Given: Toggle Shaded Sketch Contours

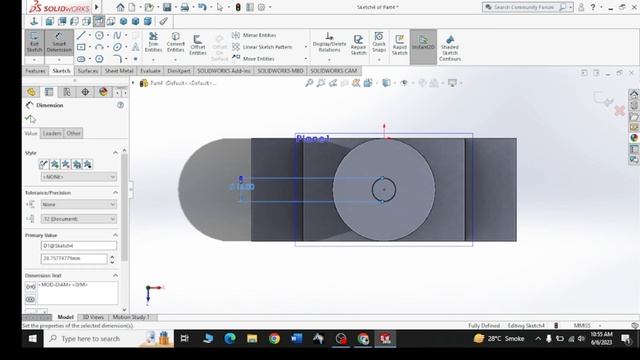Looking at the screenshot, I should pyautogui.click(x=450, y=48).
